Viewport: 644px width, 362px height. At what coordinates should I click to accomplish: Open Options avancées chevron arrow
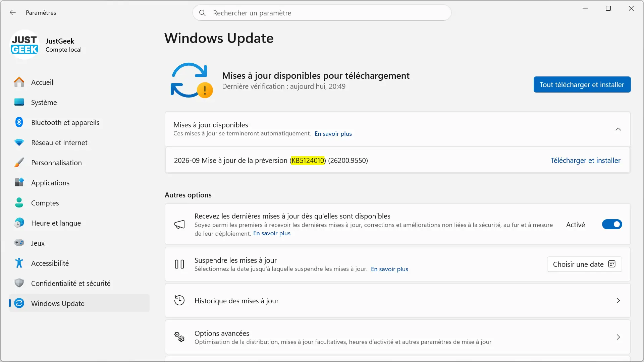click(618, 337)
